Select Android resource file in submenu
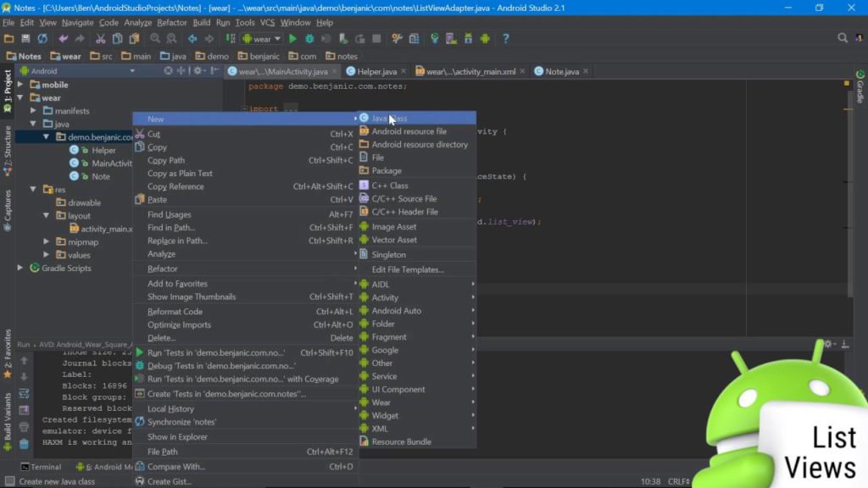 (x=417, y=131)
